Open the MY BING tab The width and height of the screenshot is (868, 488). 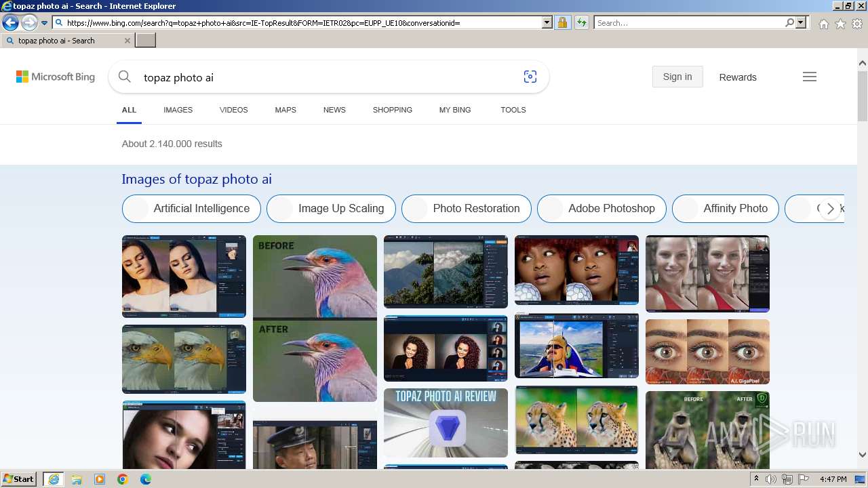(455, 110)
